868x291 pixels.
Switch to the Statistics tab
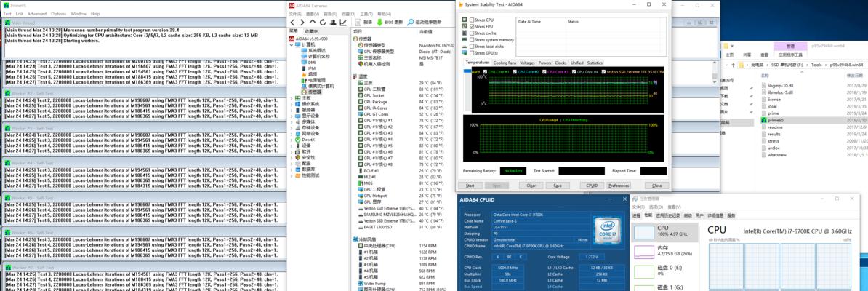click(x=595, y=63)
